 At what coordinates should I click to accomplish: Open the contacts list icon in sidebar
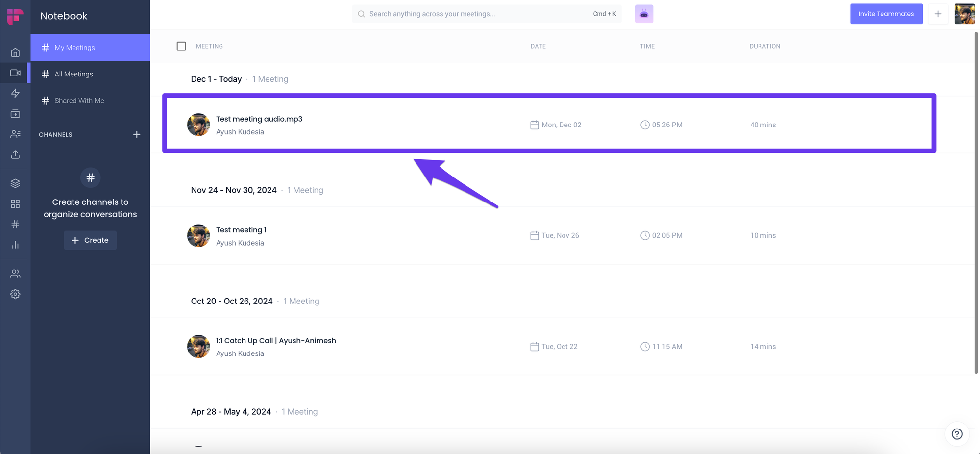[15, 134]
